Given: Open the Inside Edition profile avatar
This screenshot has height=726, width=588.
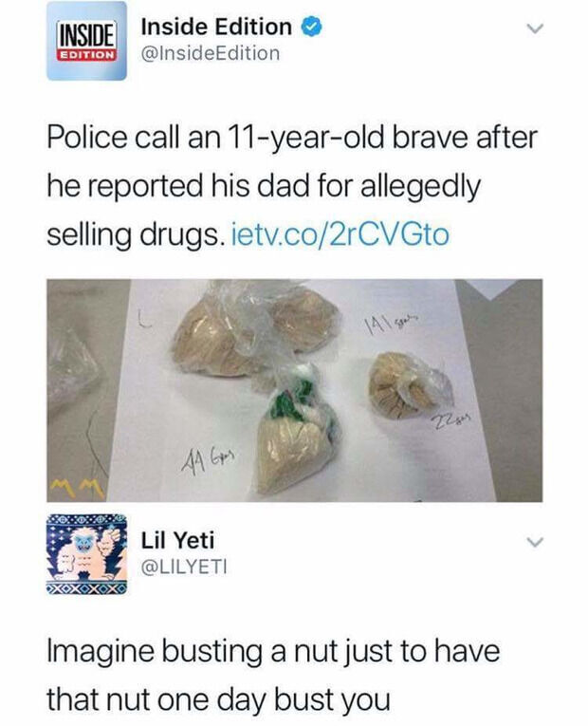Looking at the screenshot, I should pyautogui.click(x=86, y=41).
